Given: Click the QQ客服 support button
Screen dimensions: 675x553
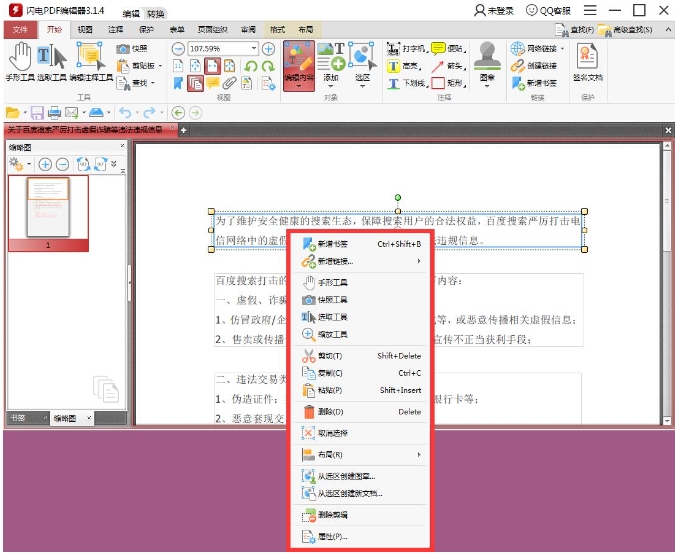Looking at the screenshot, I should click(548, 10).
